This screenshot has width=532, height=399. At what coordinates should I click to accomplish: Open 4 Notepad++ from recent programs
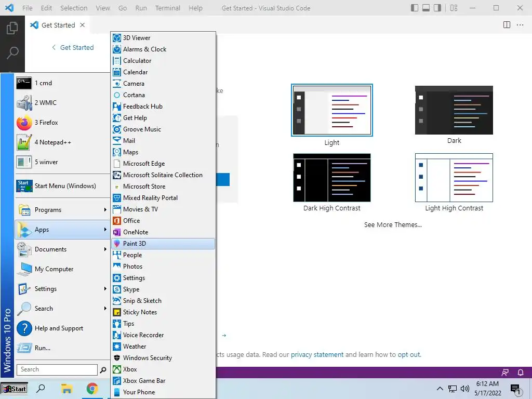62,142
